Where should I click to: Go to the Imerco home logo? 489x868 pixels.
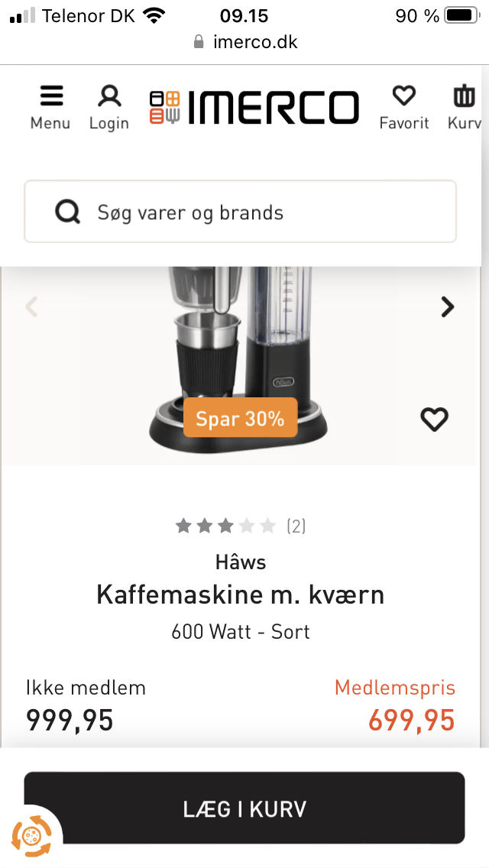[x=254, y=108]
